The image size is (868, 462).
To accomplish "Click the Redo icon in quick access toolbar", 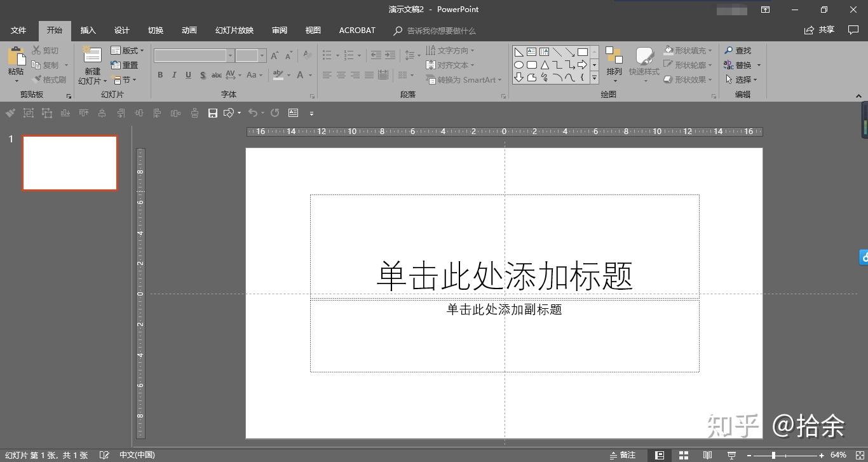I will coord(275,113).
